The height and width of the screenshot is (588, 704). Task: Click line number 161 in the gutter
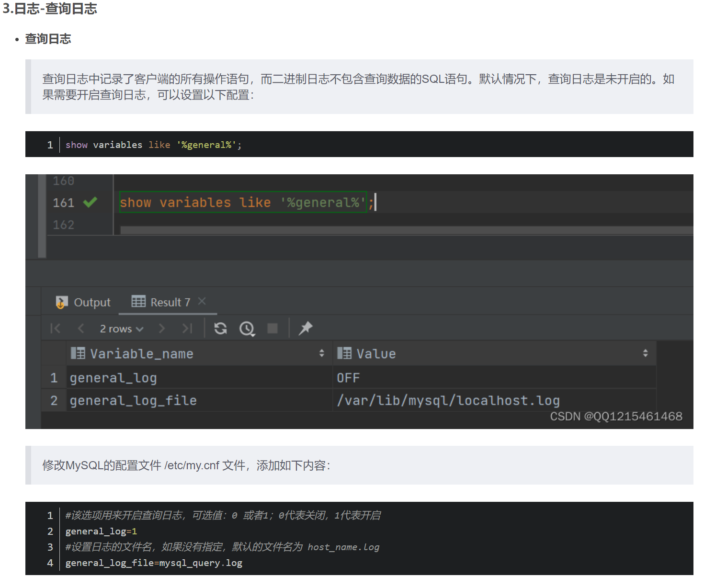64,203
